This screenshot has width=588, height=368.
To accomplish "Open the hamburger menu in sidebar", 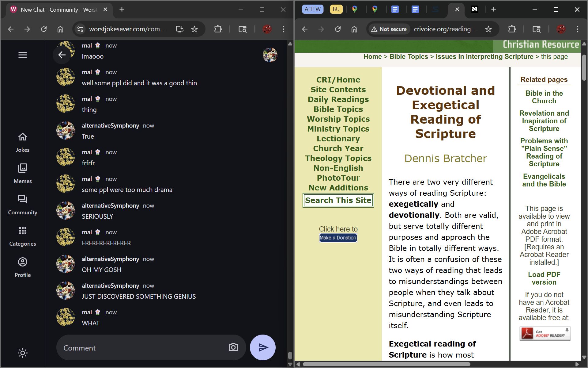I will [x=23, y=55].
